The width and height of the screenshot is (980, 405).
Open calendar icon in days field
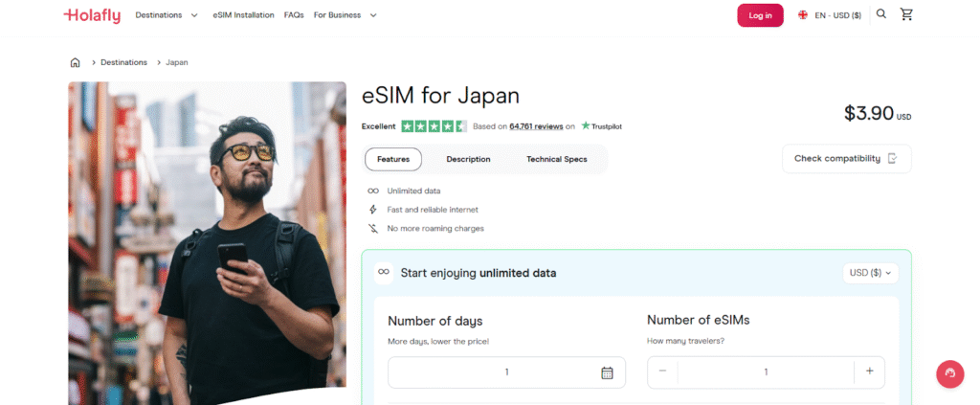[607, 372]
